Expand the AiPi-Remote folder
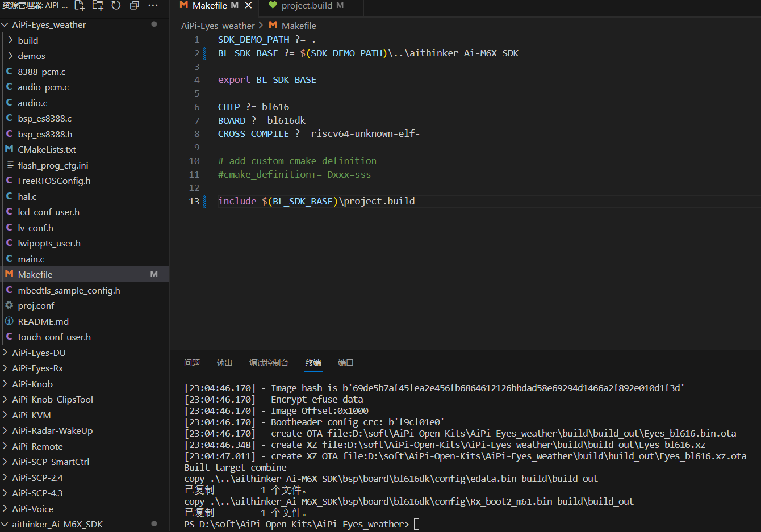The image size is (761, 532). [85, 446]
